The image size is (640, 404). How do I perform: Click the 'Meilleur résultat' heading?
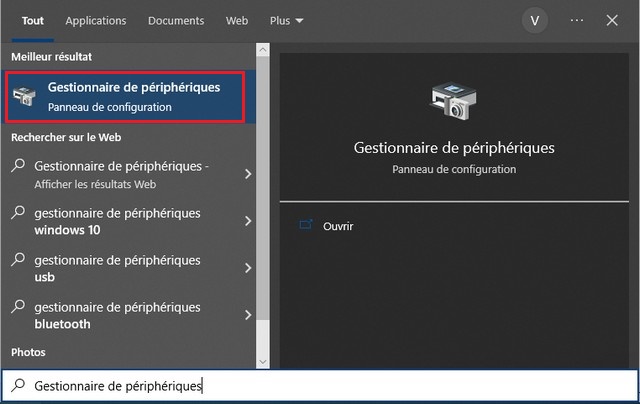coord(51,57)
